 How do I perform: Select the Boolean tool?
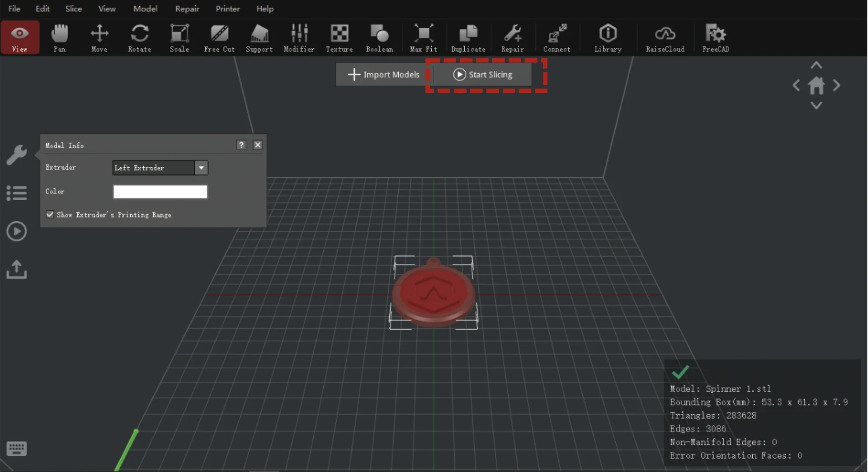click(380, 38)
